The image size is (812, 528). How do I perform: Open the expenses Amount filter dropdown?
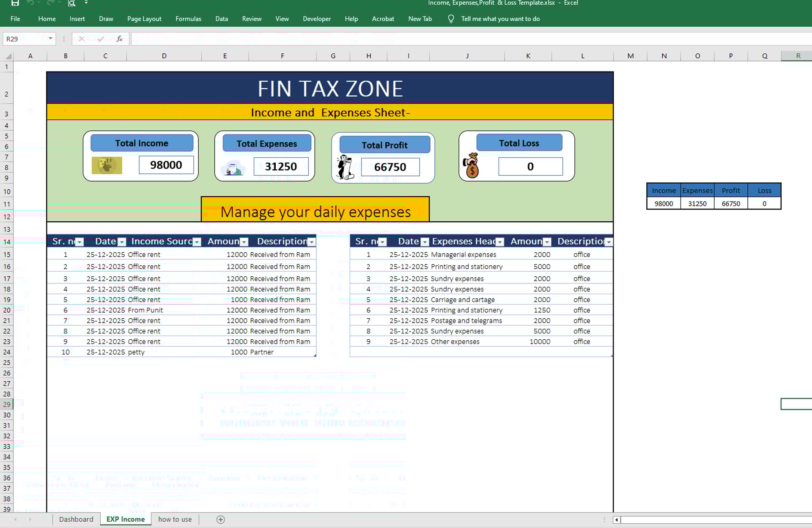click(x=547, y=242)
